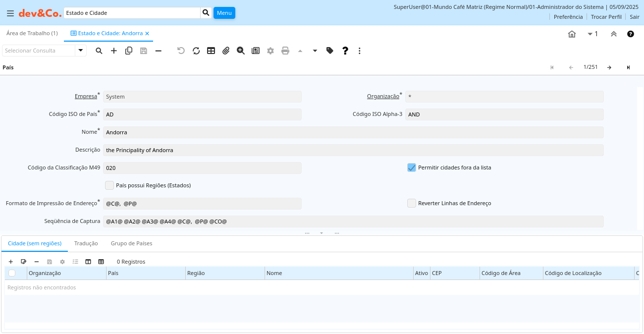Switch to the Tradução tab
The image size is (644, 334).
[x=86, y=243]
